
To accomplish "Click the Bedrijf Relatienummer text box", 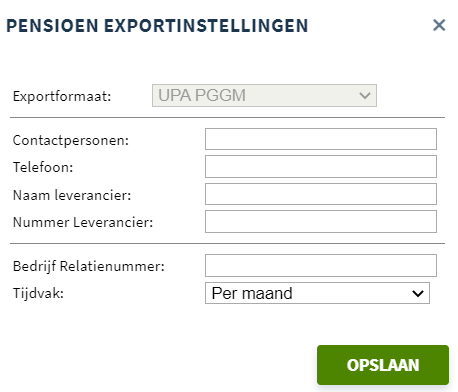I will pyautogui.click(x=321, y=266).
